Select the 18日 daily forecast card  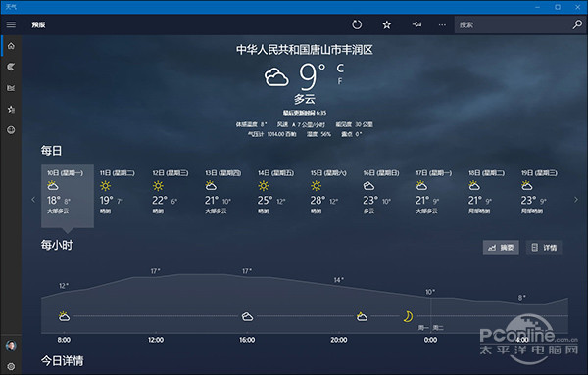[489, 196]
